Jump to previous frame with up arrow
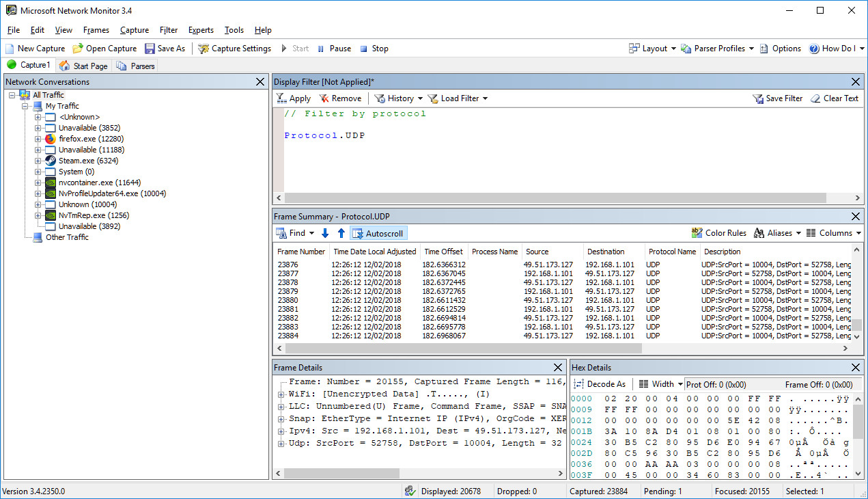The height and width of the screenshot is (499, 868). 341,233
